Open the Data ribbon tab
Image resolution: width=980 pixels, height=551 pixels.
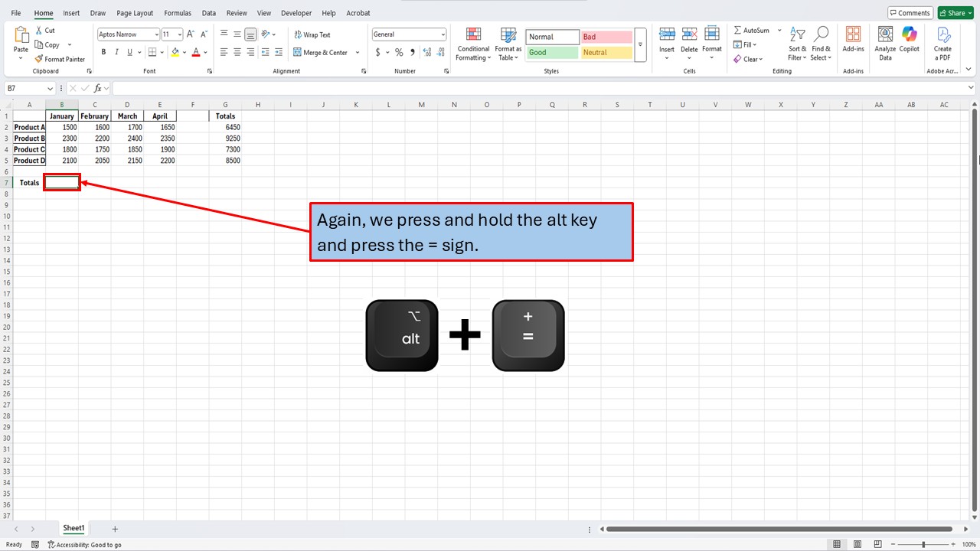[208, 12]
